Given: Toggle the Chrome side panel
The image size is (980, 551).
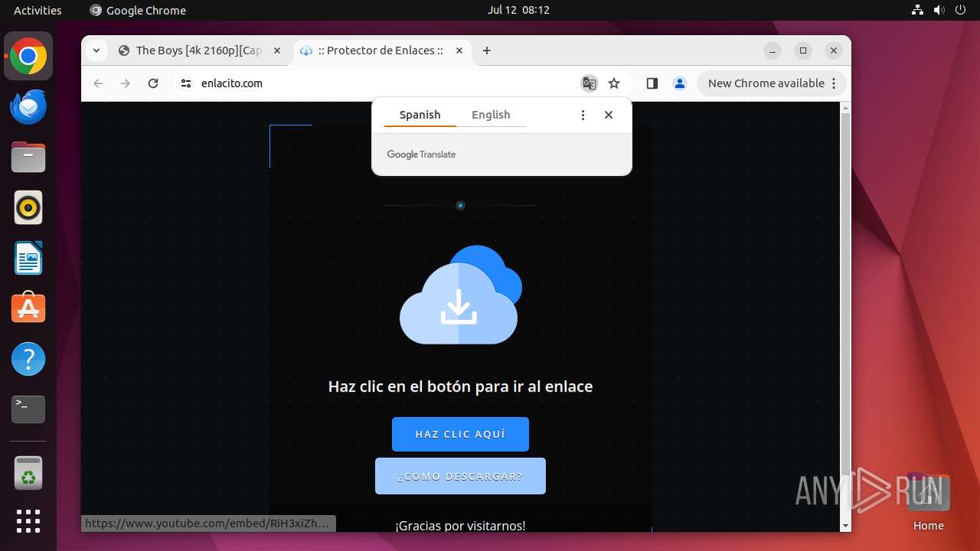Looking at the screenshot, I should [652, 83].
